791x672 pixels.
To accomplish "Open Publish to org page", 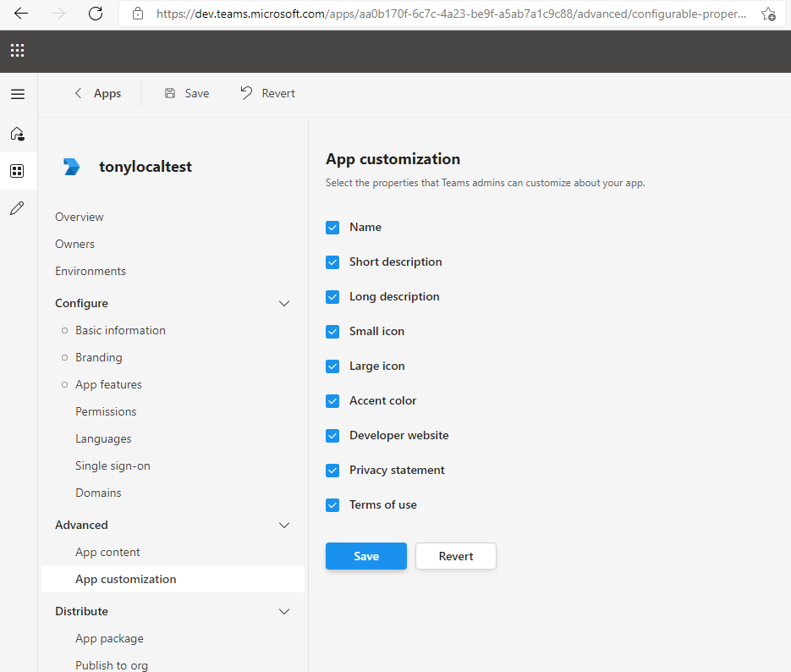I will [x=112, y=665].
